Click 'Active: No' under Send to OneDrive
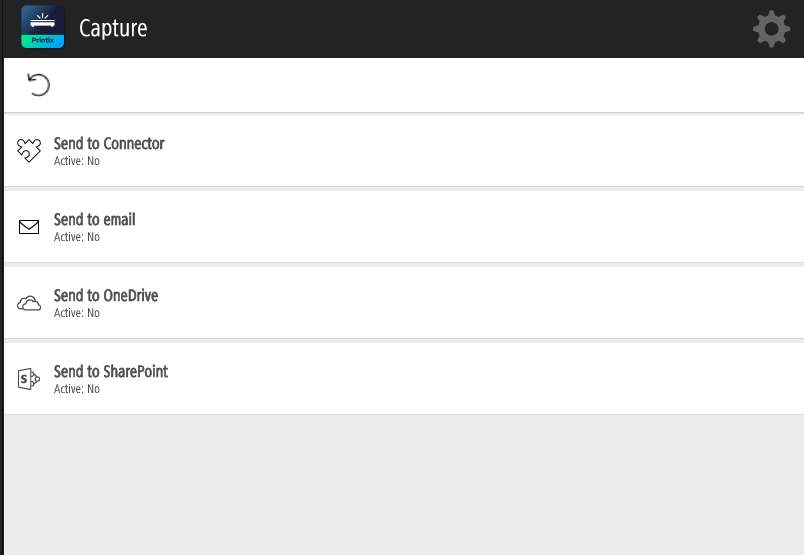Viewport: 804px width, 555px height. [x=77, y=313]
